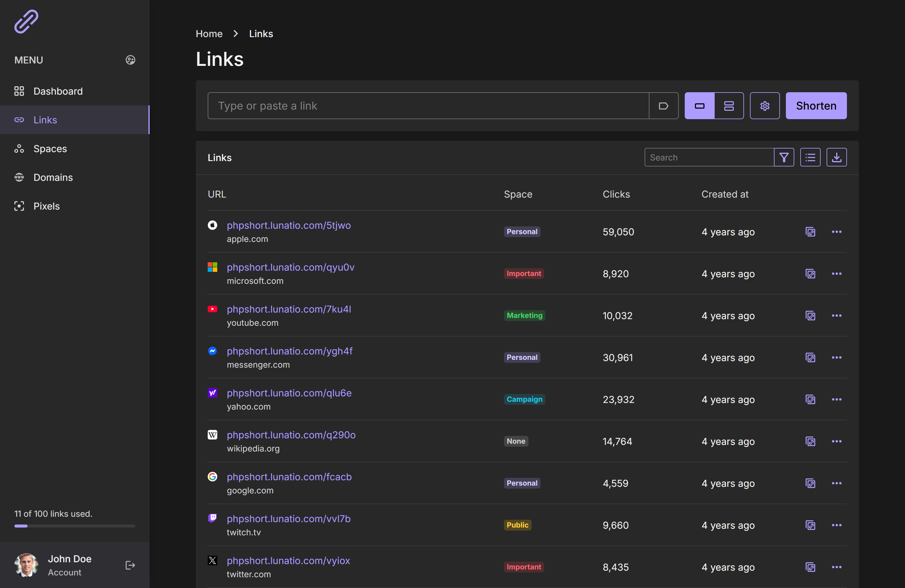Click the export download icon
The height and width of the screenshot is (588, 905).
[836, 157]
